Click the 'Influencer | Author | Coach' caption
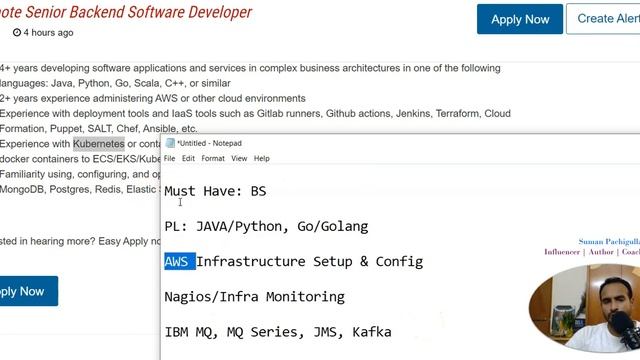 click(x=592, y=252)
